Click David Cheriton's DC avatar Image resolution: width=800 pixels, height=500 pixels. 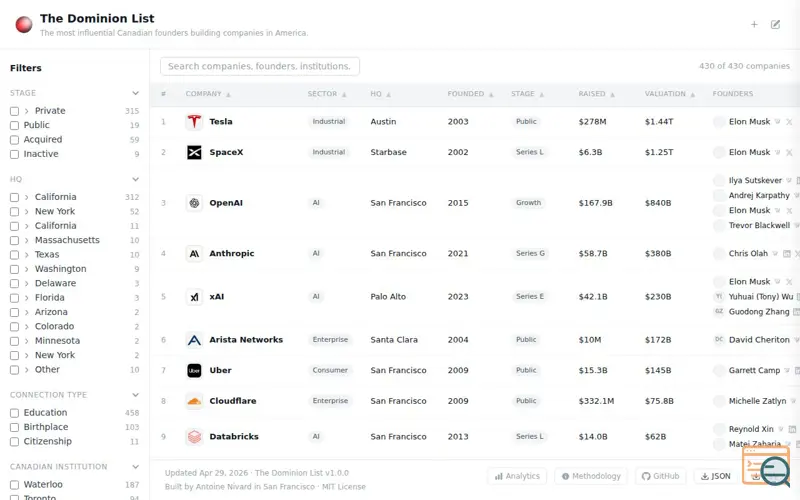pyautogui.click(x=719, y=340)
